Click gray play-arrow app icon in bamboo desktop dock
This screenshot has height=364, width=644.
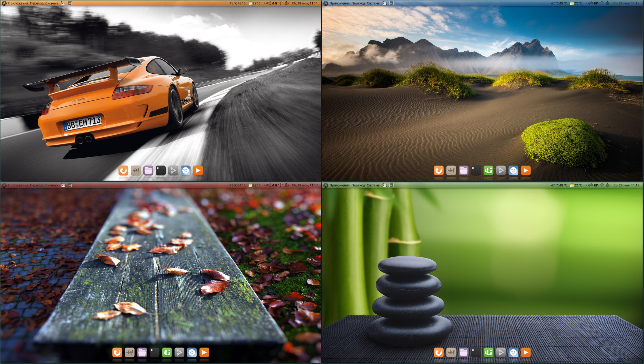click(x=501, y=353)
